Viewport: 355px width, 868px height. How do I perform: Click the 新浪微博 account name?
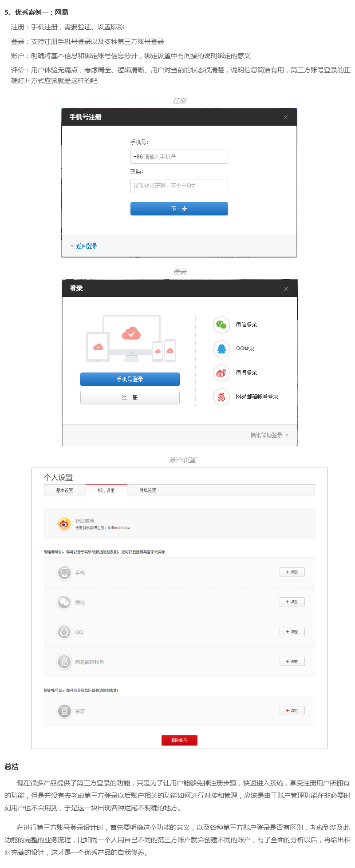85,521
